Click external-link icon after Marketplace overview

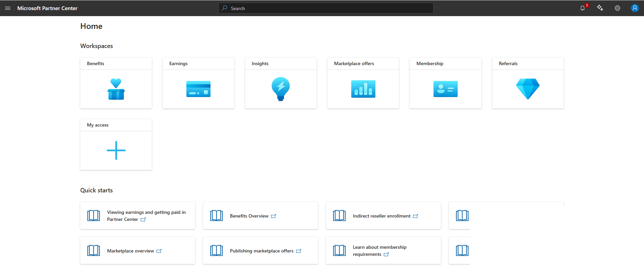click(159, 251)
